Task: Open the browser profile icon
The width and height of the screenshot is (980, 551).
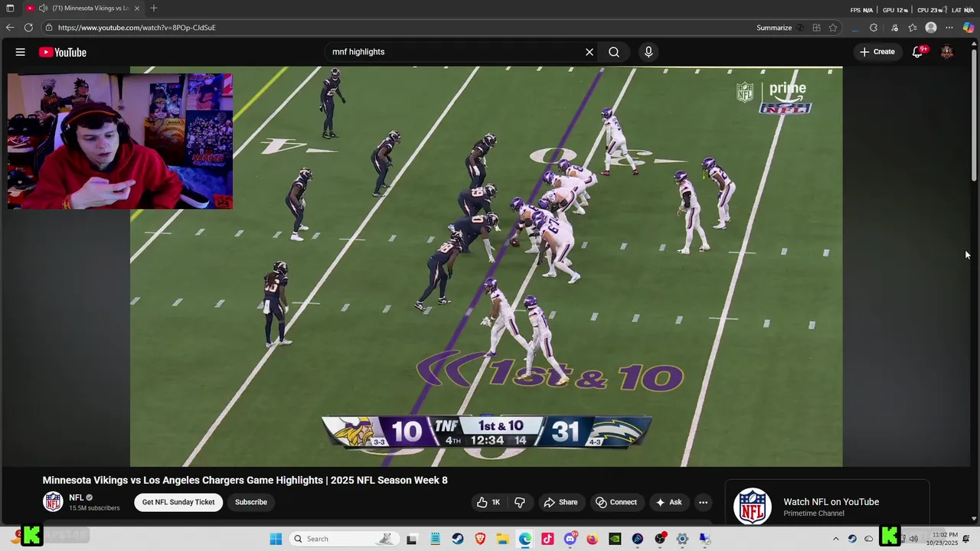Action: pos(931,28)
